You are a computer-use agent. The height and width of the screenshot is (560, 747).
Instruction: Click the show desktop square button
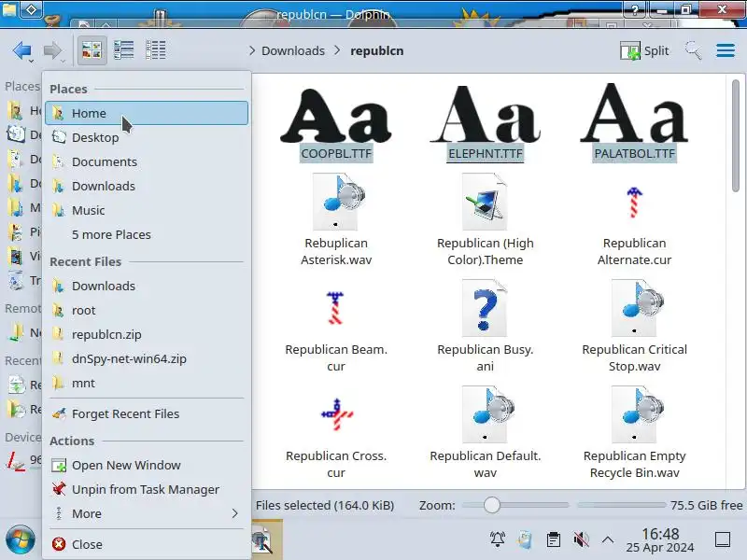point(723,539)
